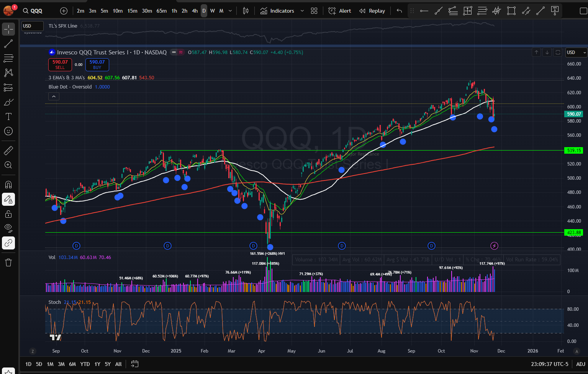Toggle hide all drawings eye icon
The height and width of the screenshot is (374, 588).
[8, 228]
